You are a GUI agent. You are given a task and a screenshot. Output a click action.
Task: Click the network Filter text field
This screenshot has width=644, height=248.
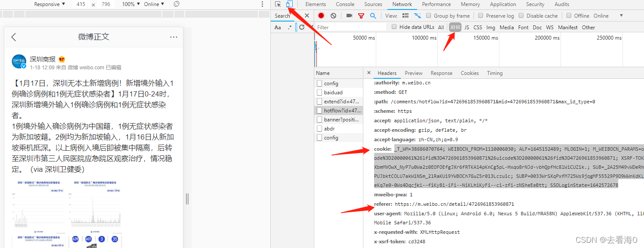(x=350, y=27)
